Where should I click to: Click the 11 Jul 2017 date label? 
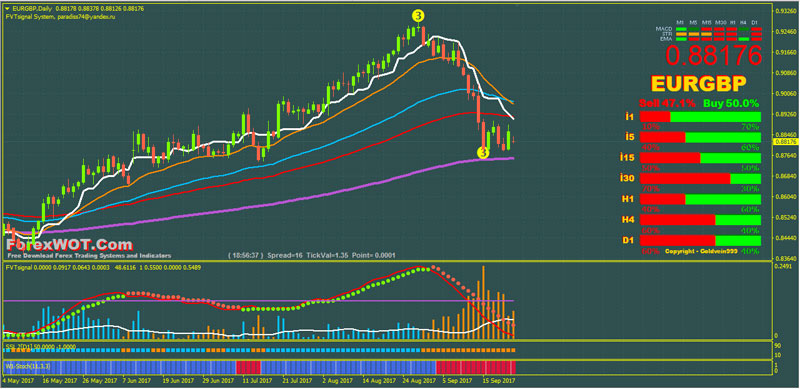tap(258, 381)
